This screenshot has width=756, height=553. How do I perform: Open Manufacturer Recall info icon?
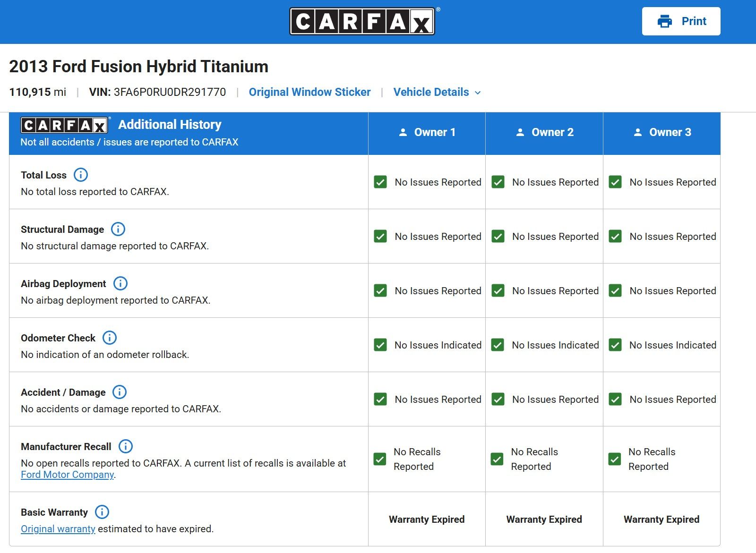click(x=126, y=446)
